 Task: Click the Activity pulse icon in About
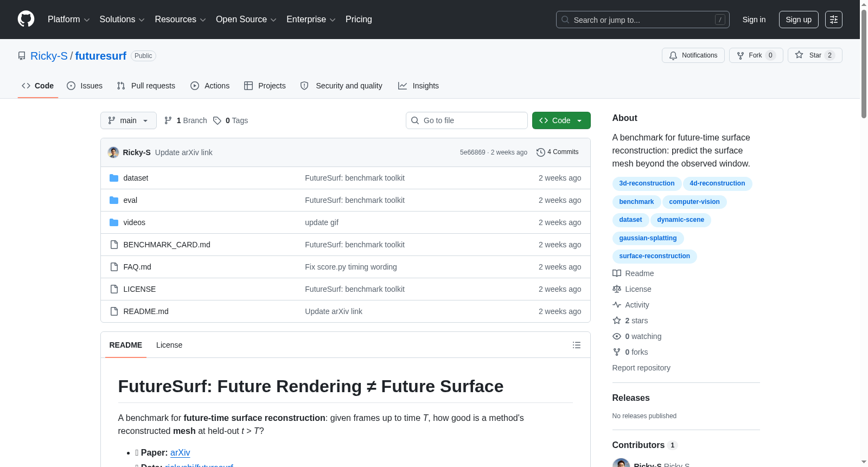(617, 305)
